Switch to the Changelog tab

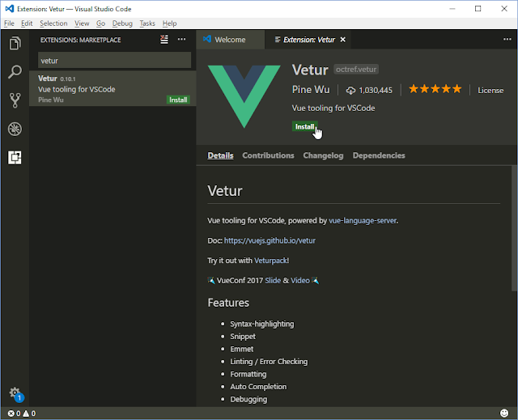(x=323, y=155)
